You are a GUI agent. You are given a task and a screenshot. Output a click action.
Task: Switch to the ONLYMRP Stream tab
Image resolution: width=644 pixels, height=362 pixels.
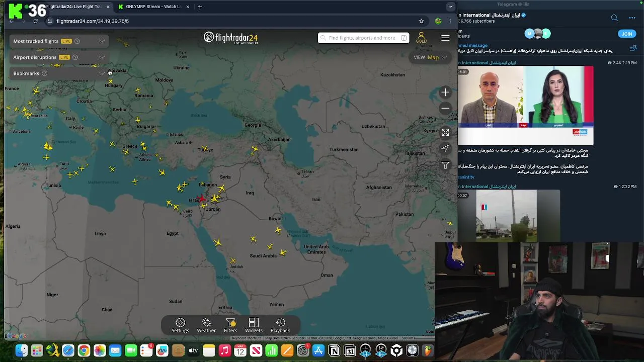(x=153, y=7)
